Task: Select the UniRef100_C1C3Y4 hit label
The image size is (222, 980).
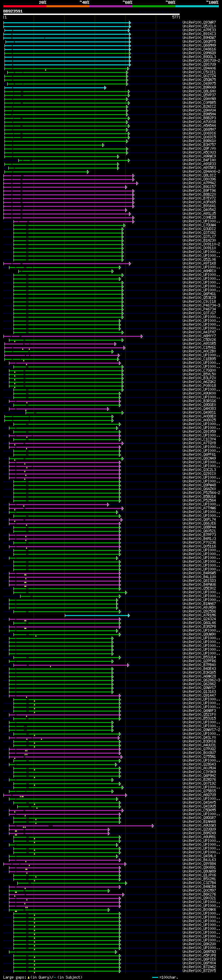Action: coord(199,439)
